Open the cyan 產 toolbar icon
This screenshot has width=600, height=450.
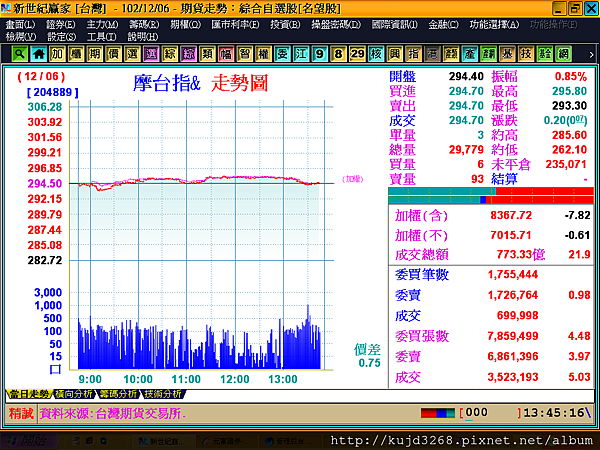(470, 54)
